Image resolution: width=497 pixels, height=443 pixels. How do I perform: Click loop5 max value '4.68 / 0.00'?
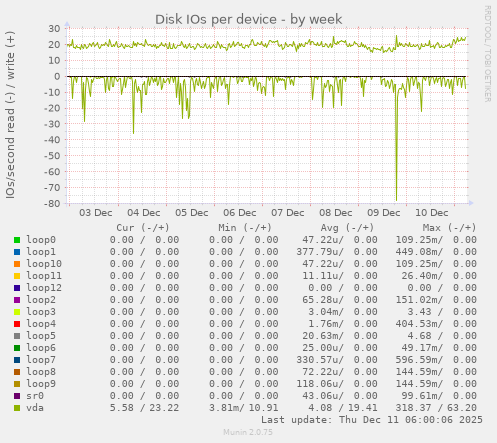pyautogui.click(x=442, y=336)
